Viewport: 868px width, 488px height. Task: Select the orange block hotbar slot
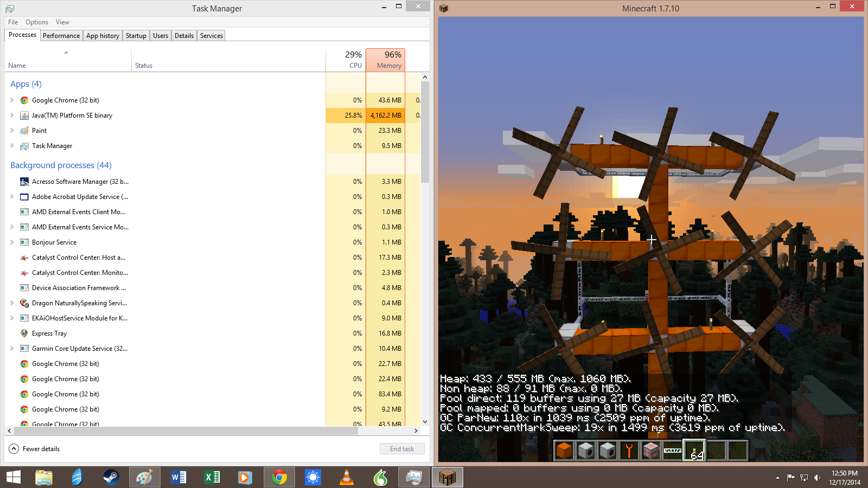pos(564,450)
